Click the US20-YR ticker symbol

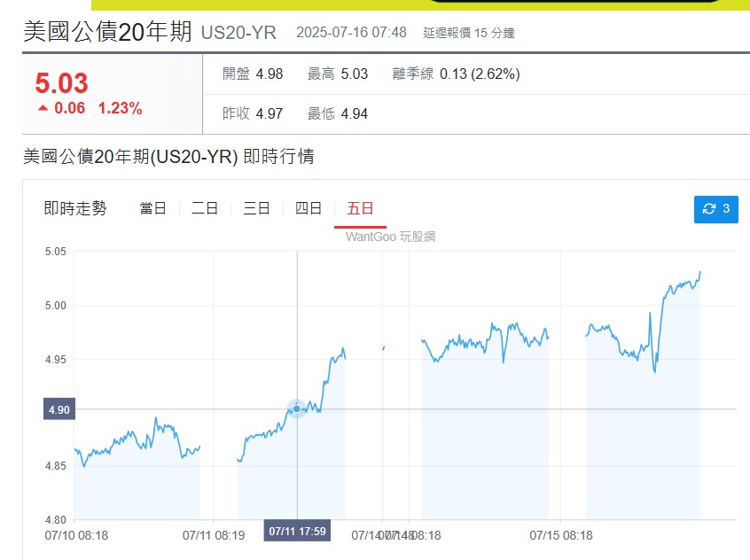(238, 34)
